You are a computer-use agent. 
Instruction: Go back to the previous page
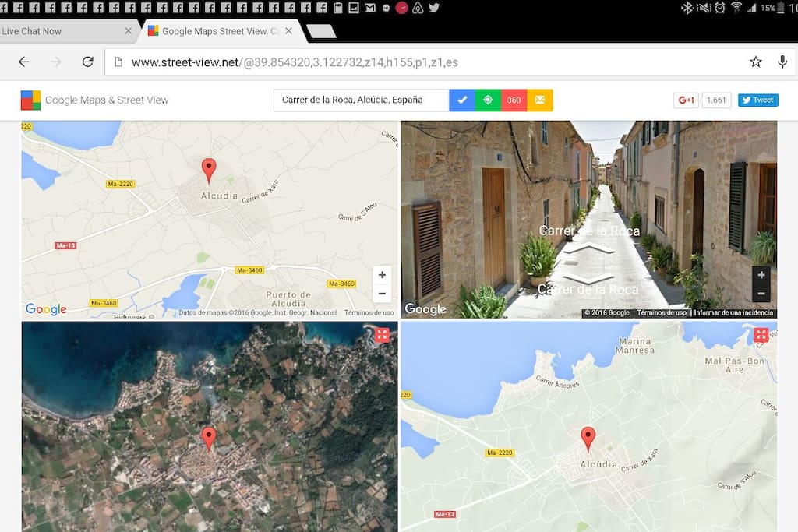(24, 62)
